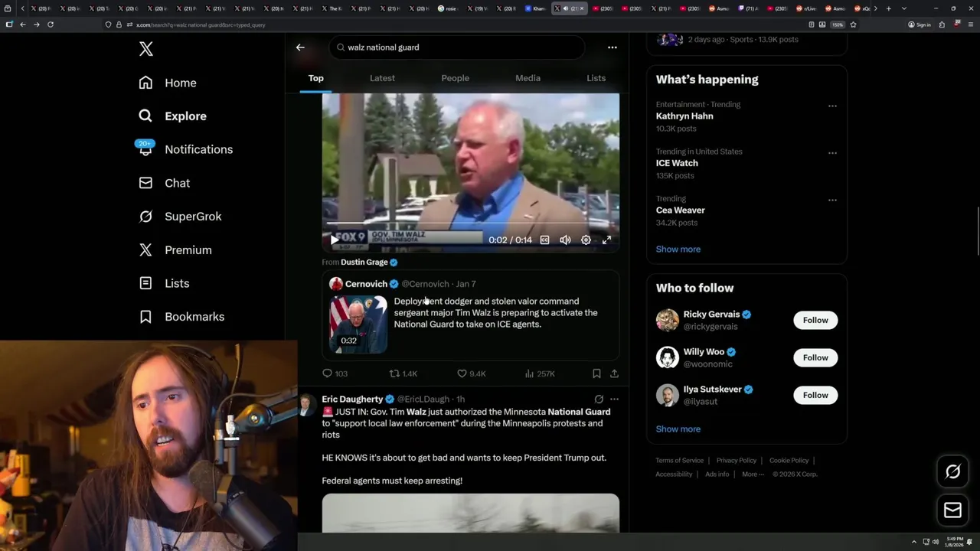
Task: Open Cernovich quoted video thumbnail
Action: click(x=358, y=324)
